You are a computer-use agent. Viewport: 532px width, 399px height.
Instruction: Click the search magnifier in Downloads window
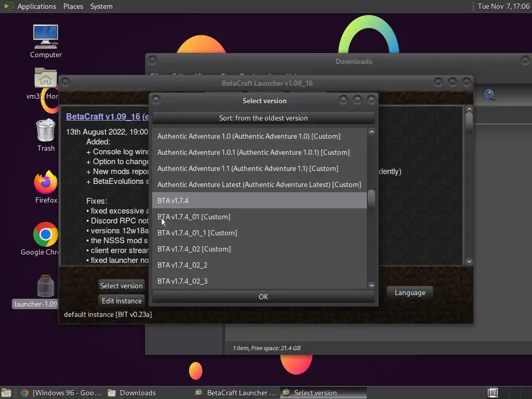click(489, 95)
